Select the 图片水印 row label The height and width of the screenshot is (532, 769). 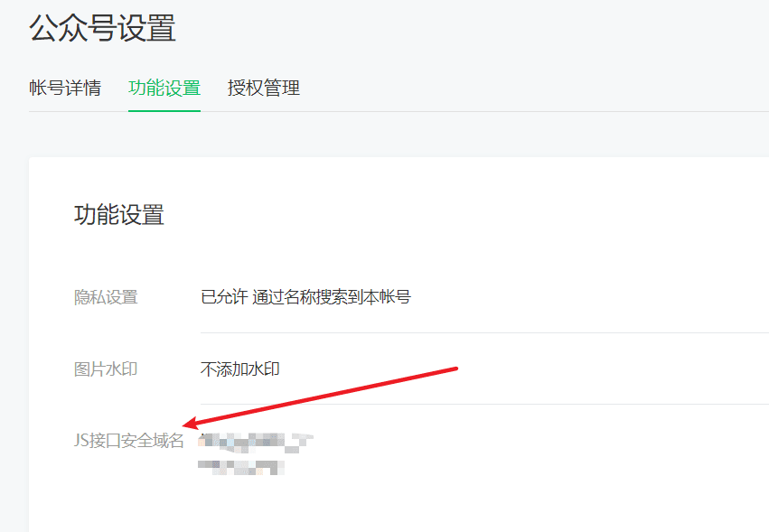pyautogui.click(x=106, y=369)
